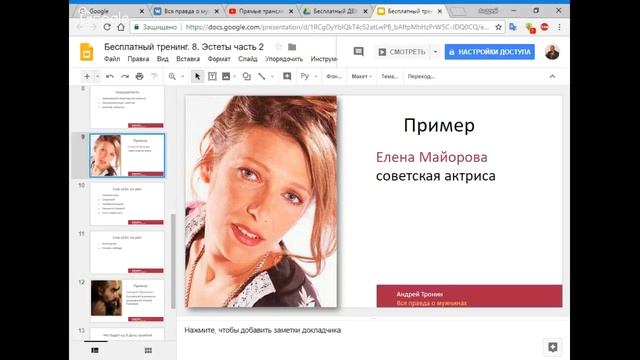The width and height of the screenshot is (640, 360).
Task: Start slideshow with СМОТРЕТЬ button
Action: click(402, 52)
